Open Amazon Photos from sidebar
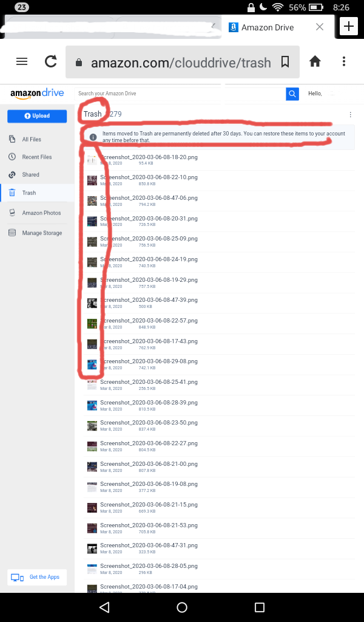The width and height of the screenshot is (364, 622). (41, 213)
